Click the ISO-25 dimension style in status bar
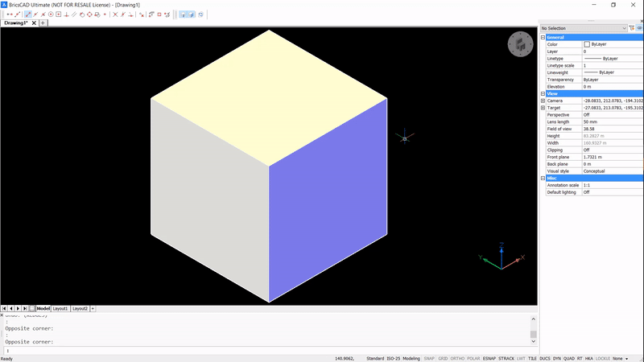The width and height of the screenshot is (644, 362). click(394, 358)
